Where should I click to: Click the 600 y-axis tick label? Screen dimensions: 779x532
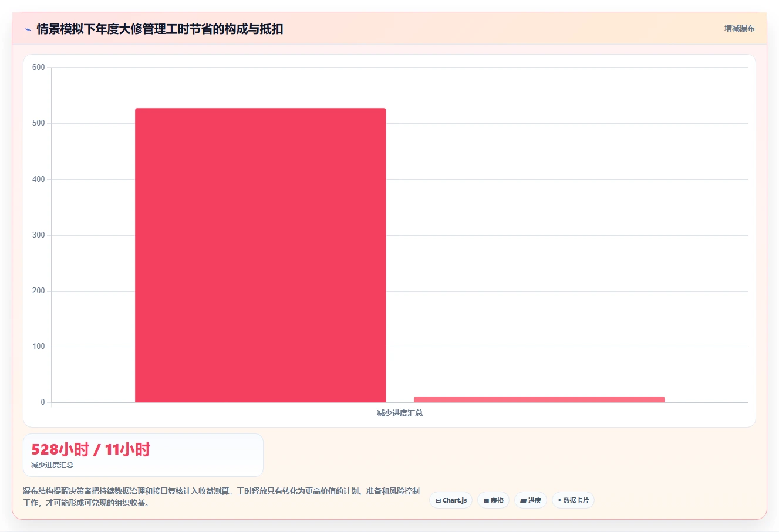point(39,67)
